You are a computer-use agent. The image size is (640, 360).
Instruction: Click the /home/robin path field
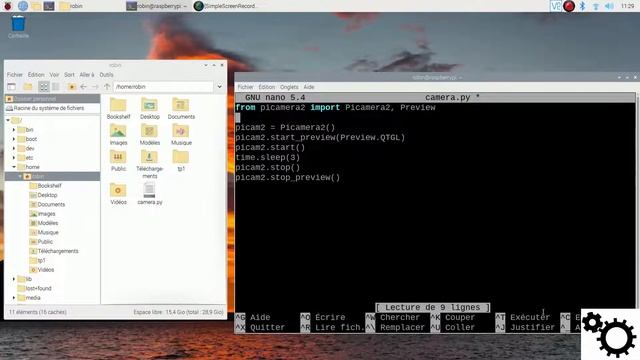163,87
